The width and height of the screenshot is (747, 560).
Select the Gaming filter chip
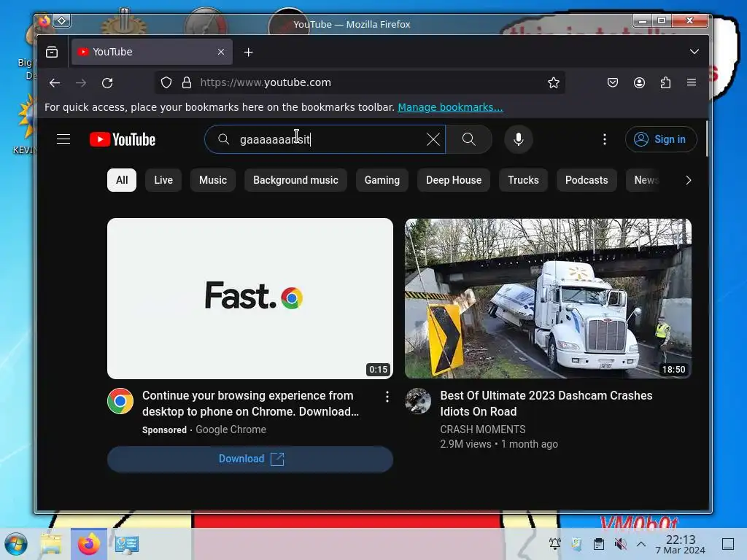coord(382,180)
